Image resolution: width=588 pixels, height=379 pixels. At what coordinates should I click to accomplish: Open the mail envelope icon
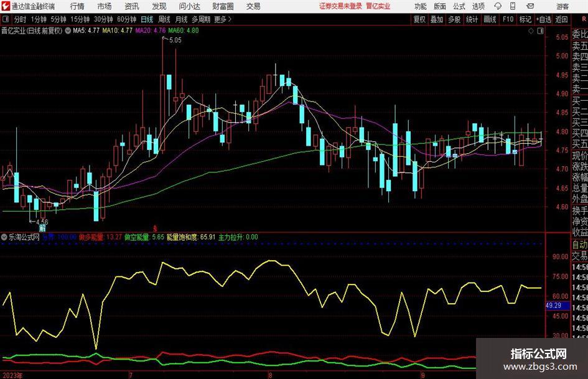(x=530, y=6)
